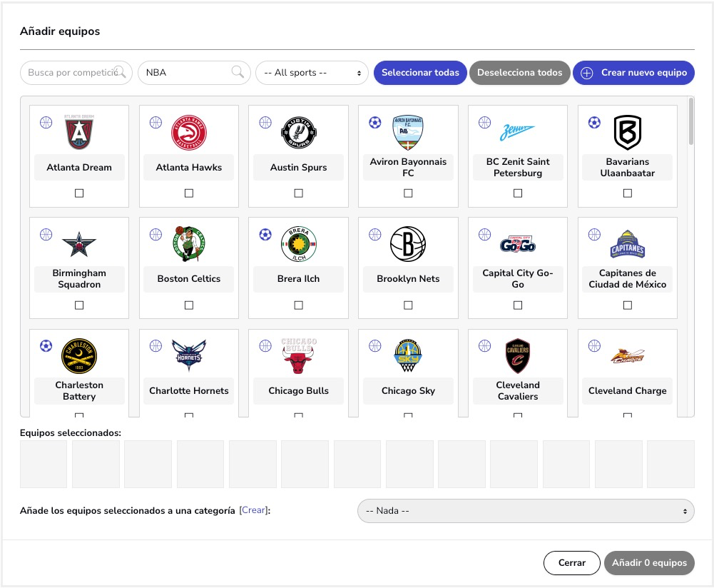Click the Cerrar button
Screen dimensions: 714x588
click(x=572, y=562)
